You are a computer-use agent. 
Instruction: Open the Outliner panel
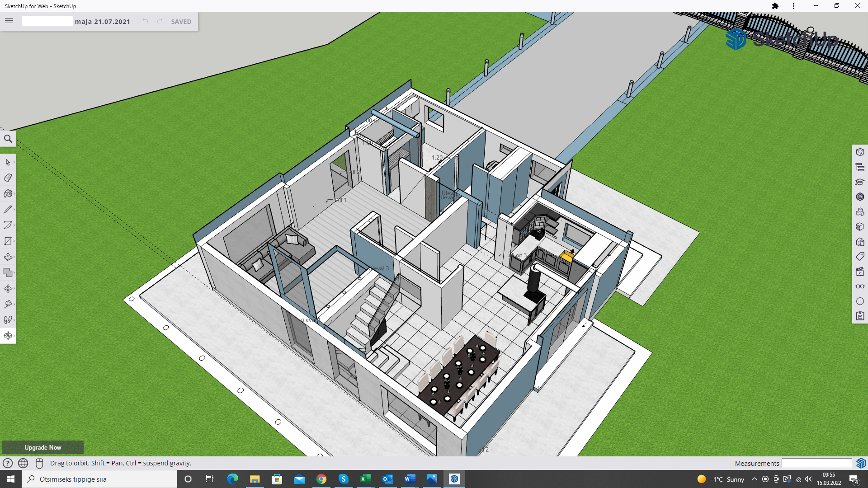tap(860, 167)
